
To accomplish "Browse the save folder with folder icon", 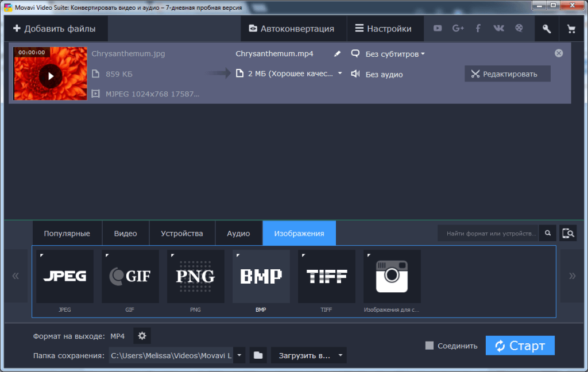I will coord(258,355).
